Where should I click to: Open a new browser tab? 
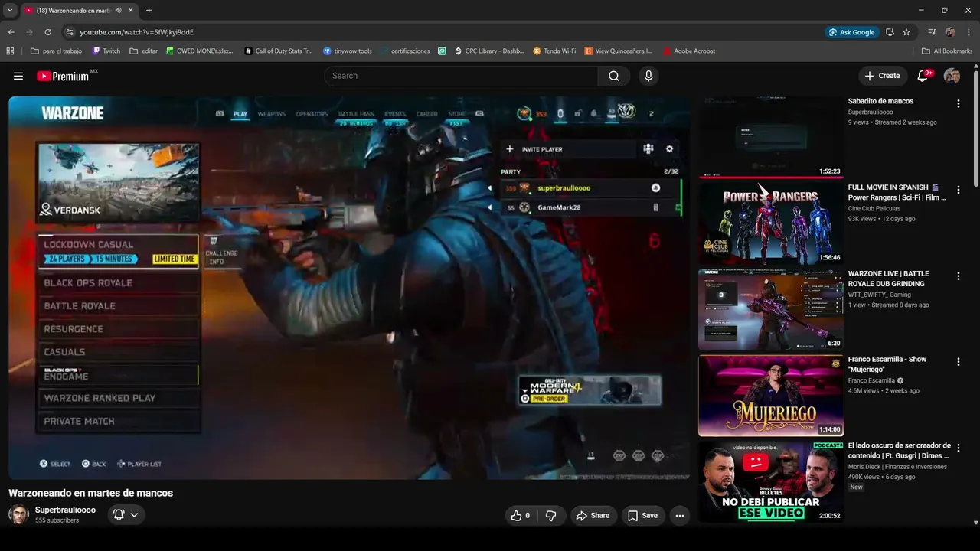149,11
